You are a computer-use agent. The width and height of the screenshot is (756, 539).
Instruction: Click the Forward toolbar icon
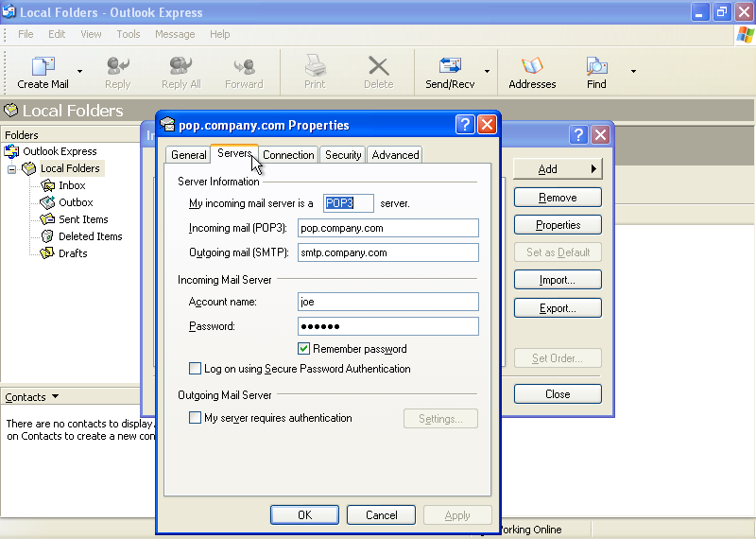[x=244, y=66]
